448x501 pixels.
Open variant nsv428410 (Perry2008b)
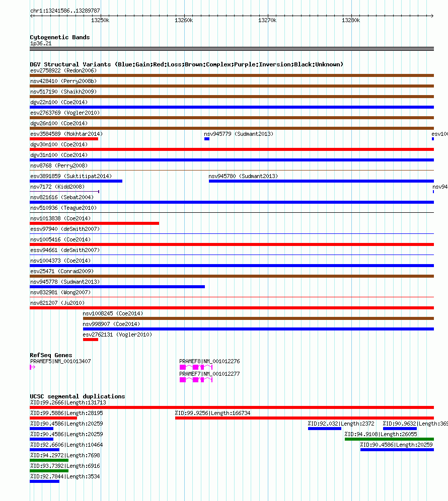pyautogui.click(x=63, y=81)
